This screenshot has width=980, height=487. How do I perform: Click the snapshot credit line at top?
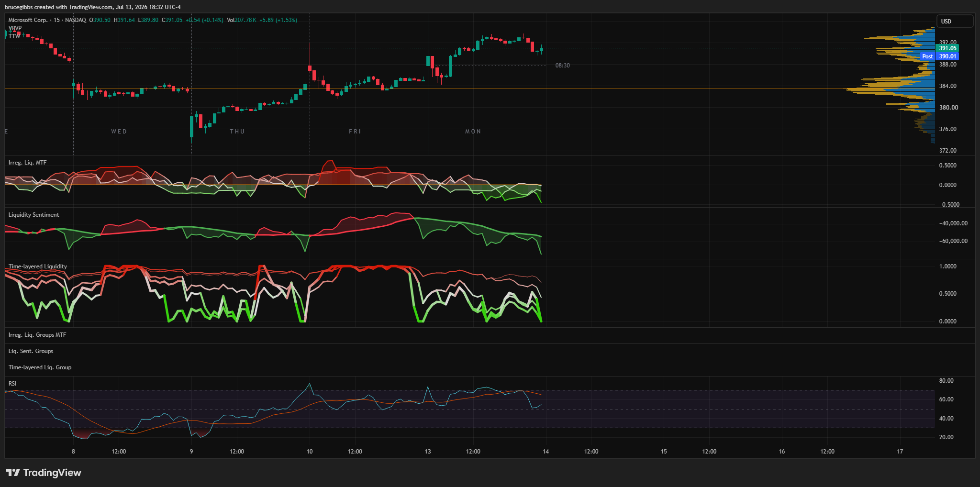(93, 7)
